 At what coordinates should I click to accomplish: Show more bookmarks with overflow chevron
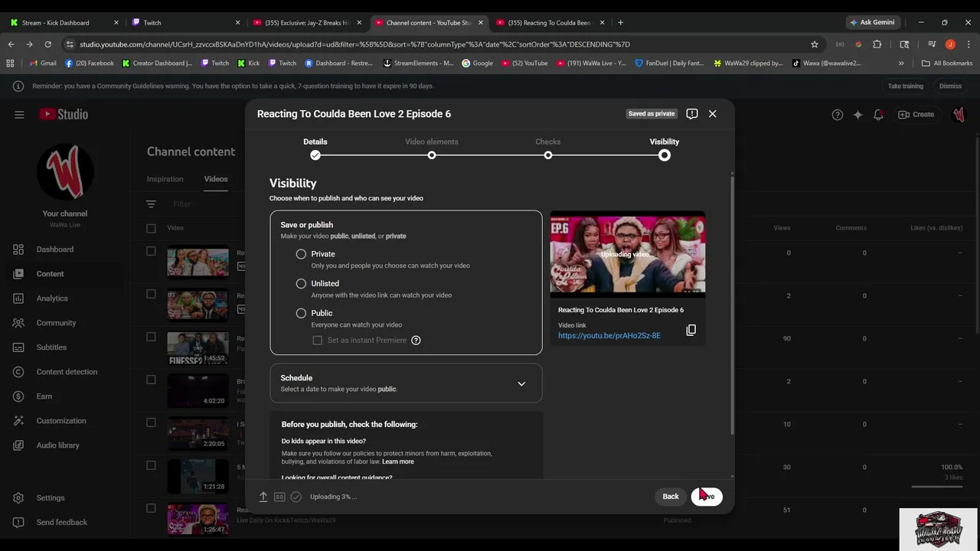(x=901, y=64)
